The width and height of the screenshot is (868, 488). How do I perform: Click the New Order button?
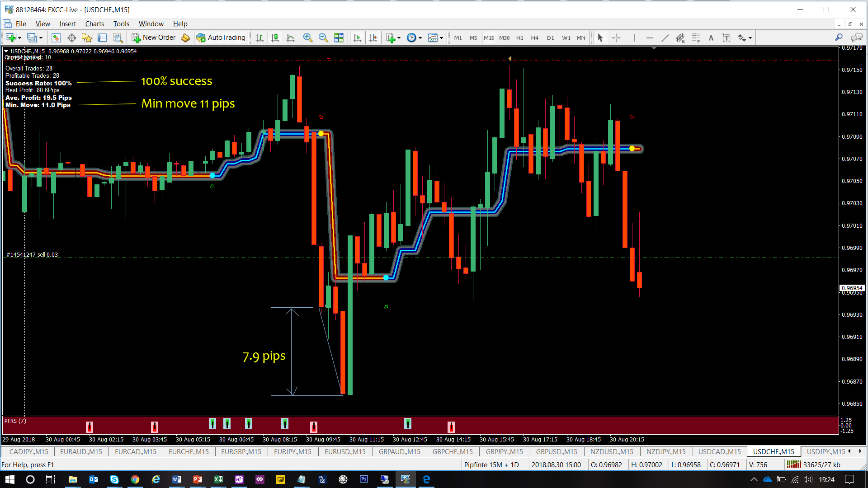pos(154,38)
